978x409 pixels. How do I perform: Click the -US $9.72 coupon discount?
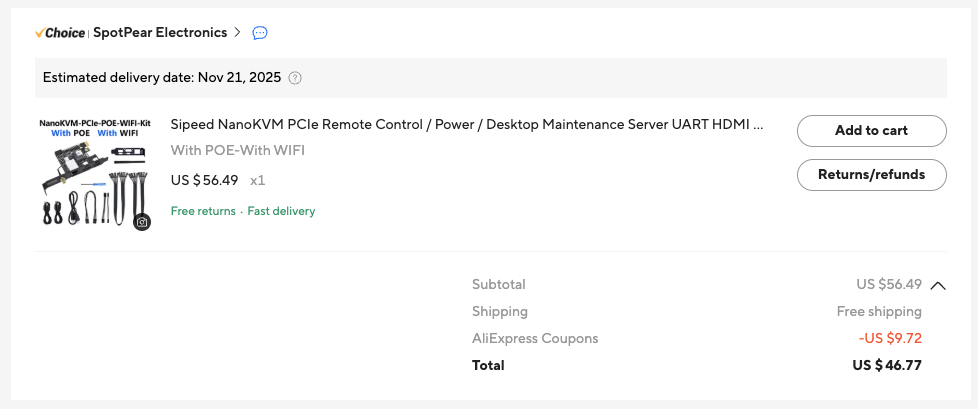point(890,338)
